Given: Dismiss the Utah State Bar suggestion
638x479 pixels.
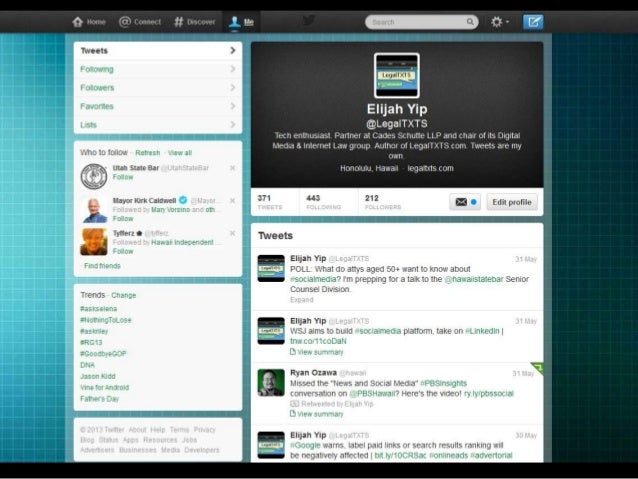Looking at the screenshot, I should click(232, 168).
